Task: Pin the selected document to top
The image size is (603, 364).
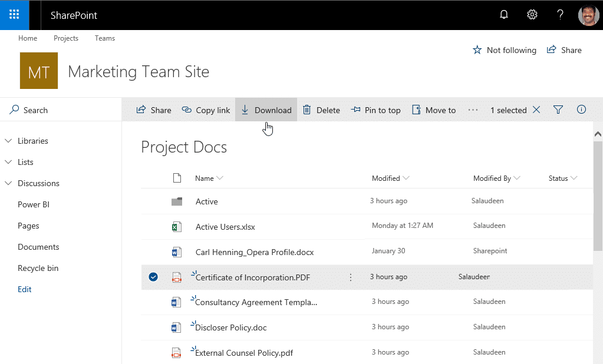Action: pyautogui.click(x=375, y=110)
